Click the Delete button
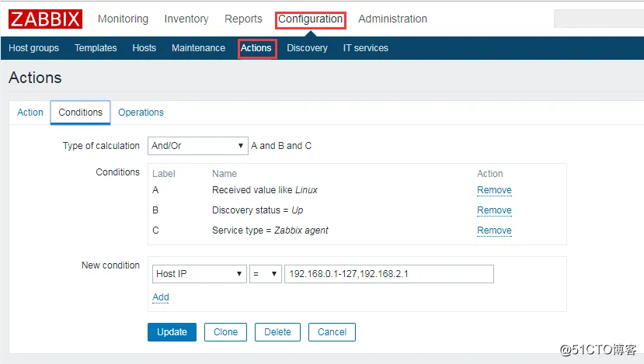 [277, 332]
